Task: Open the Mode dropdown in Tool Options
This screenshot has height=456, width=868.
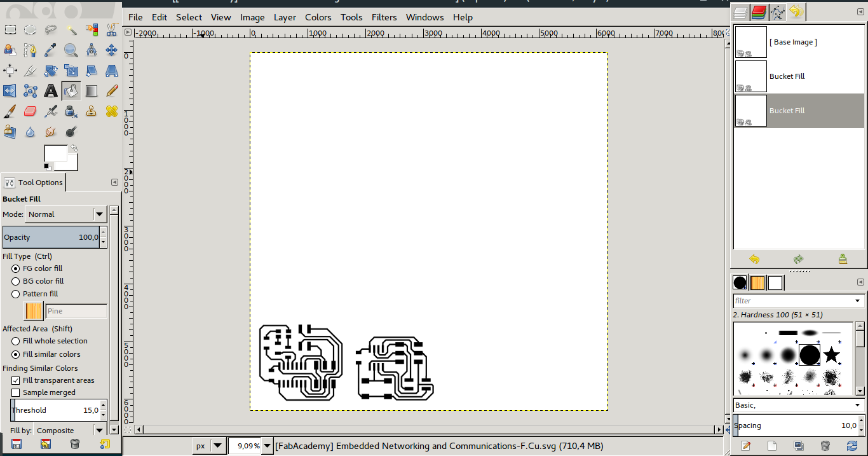Action: 98,214
